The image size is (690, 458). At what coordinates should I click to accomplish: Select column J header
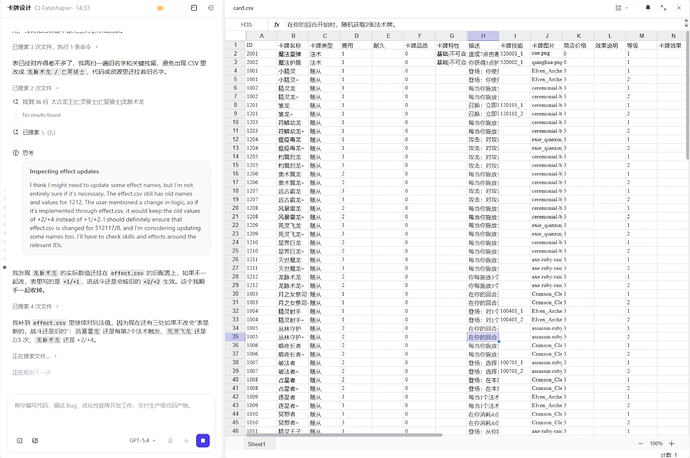click(547, 36)
